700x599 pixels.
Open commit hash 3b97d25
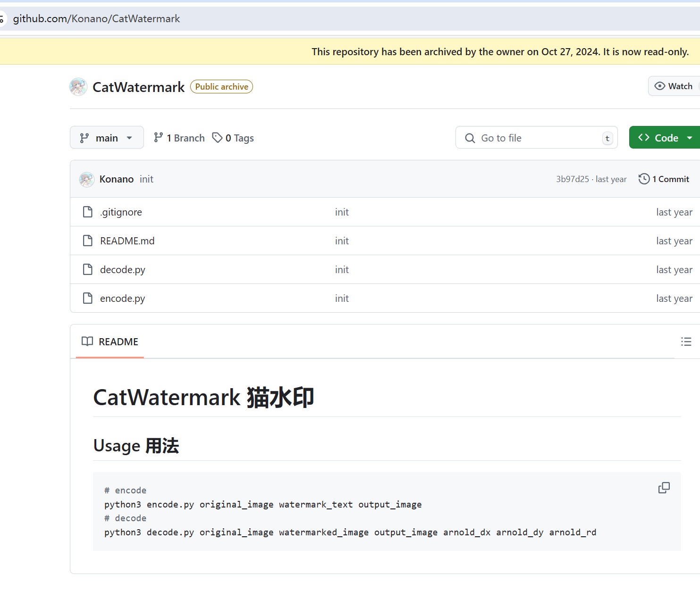(573, 179)
